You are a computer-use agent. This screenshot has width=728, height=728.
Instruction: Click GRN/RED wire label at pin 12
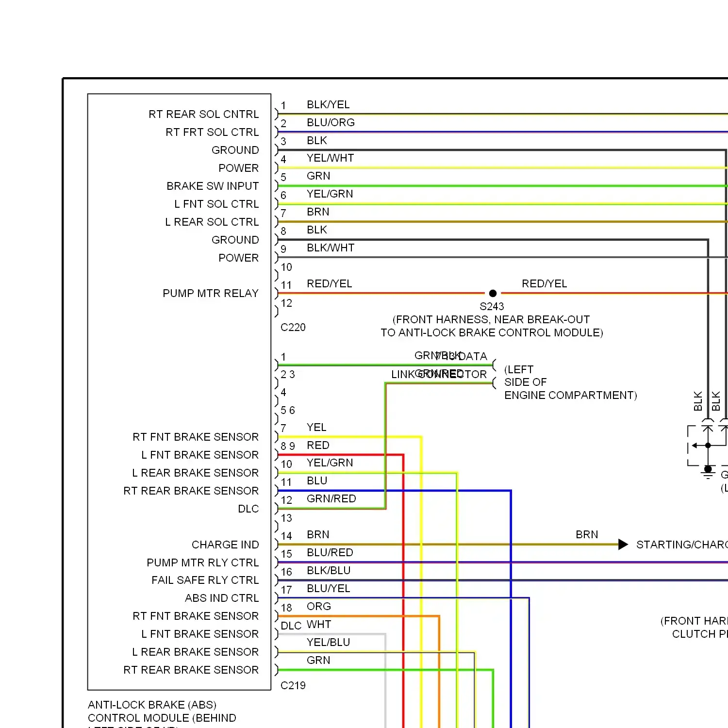pyautogui.click(x=331, y=498)
